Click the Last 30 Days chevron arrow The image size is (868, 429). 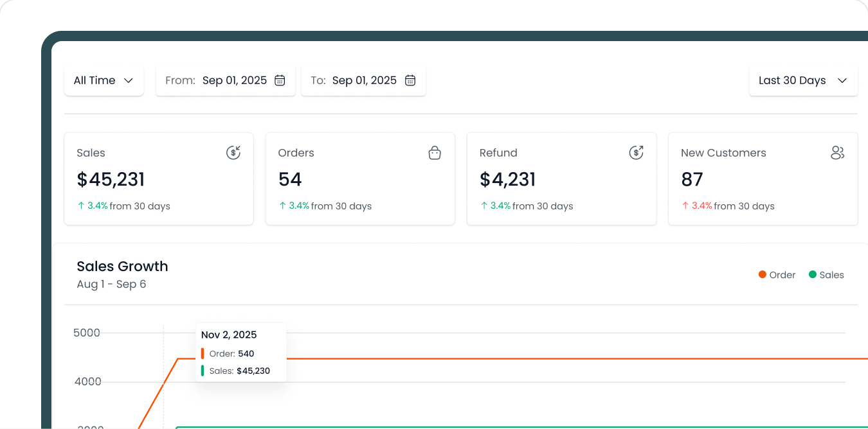pos(842,80)
